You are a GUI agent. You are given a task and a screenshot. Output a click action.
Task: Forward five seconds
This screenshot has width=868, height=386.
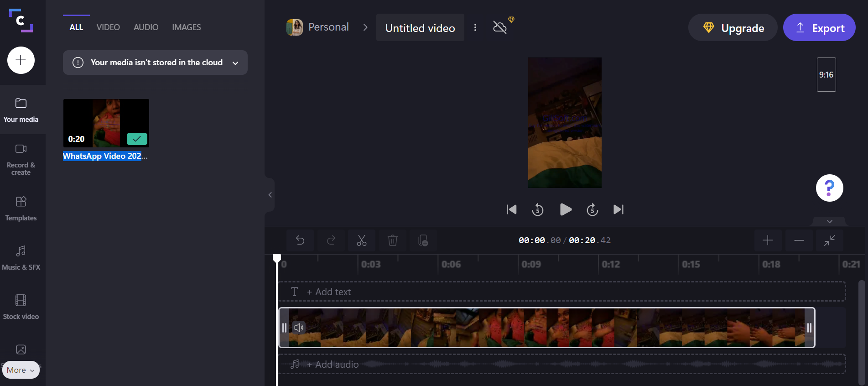point(592,209)
